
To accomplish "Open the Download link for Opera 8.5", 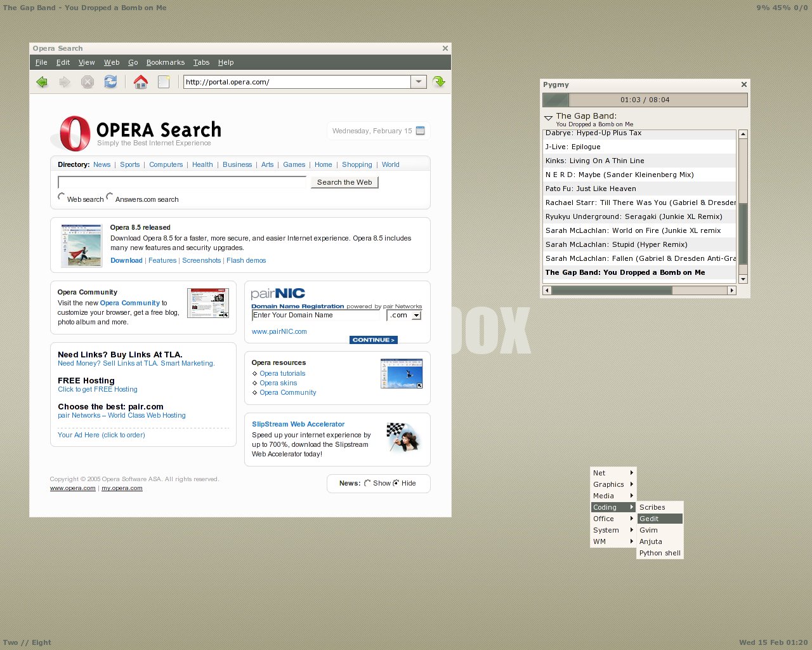I will tap(126, 260).
